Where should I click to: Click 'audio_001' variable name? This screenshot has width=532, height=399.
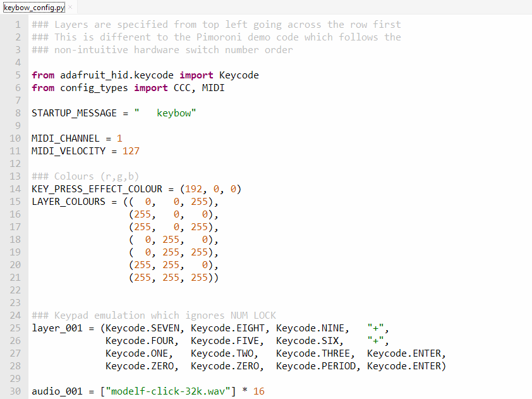click(x=57, y=391)
